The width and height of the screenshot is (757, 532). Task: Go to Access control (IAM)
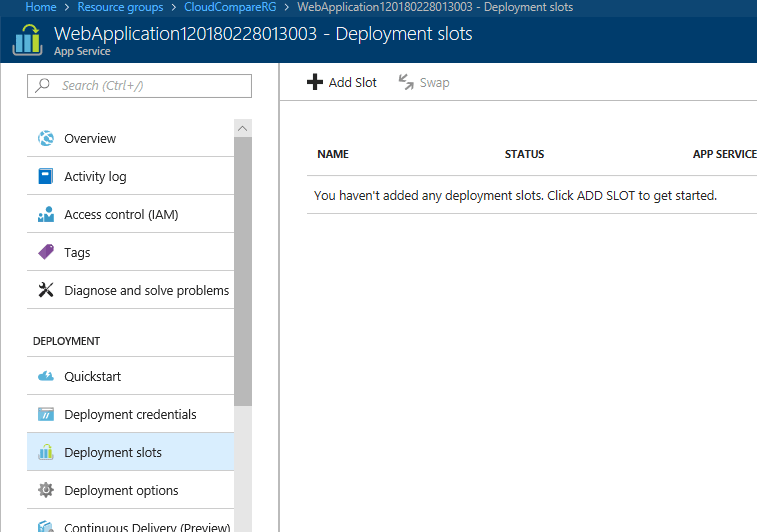click(x=130, y=214)
